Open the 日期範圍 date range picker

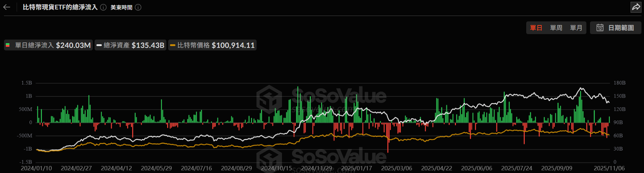pyautogui.click(x=616, y=28)
